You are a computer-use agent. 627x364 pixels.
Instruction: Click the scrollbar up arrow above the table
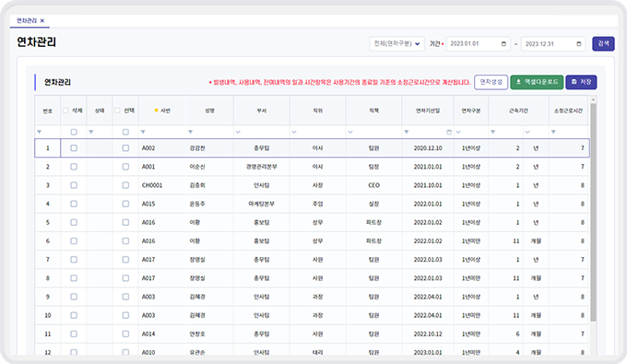click(593, 100)
